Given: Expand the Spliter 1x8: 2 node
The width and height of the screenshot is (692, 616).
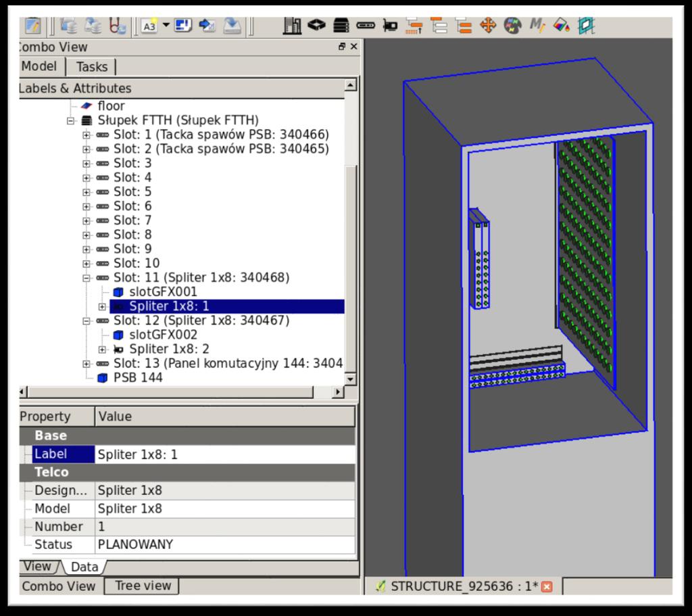Looking at the screenshot, I should point(103,350).
